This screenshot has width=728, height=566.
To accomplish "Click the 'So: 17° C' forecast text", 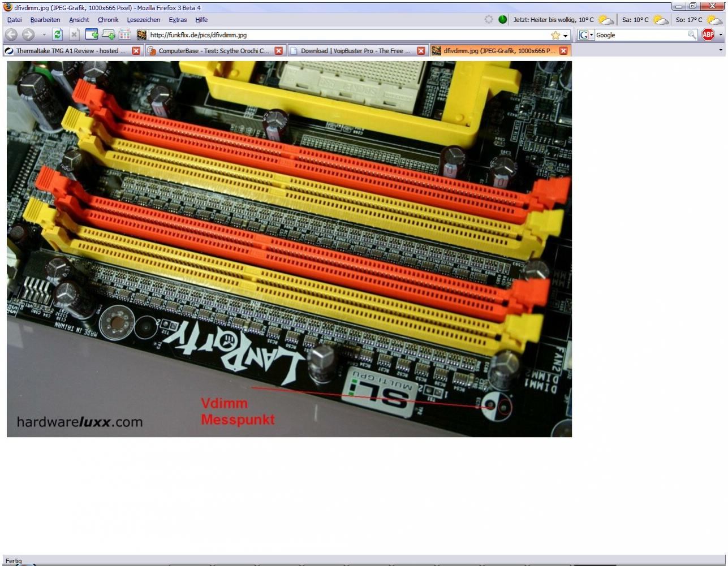I will click(689, 20).
